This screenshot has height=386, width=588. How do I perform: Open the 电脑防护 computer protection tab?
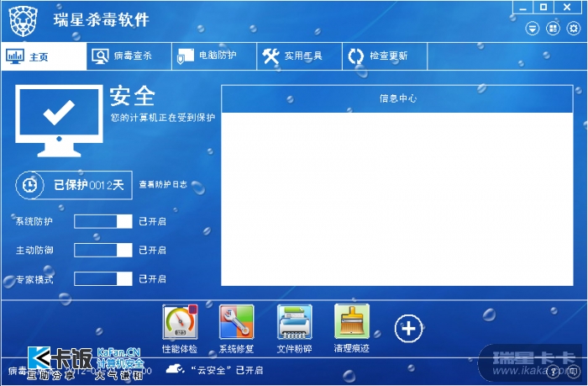(x=214, y=56)
